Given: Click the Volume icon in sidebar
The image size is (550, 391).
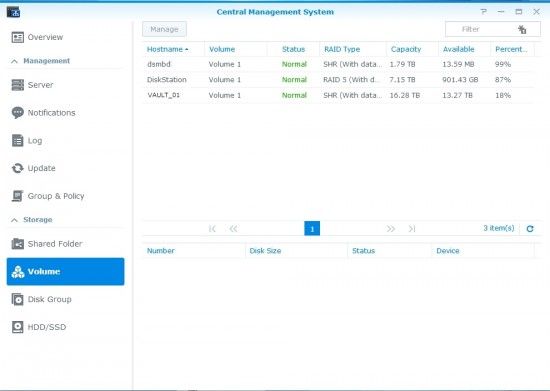Looking at the screenshot, I should (18, 271).
